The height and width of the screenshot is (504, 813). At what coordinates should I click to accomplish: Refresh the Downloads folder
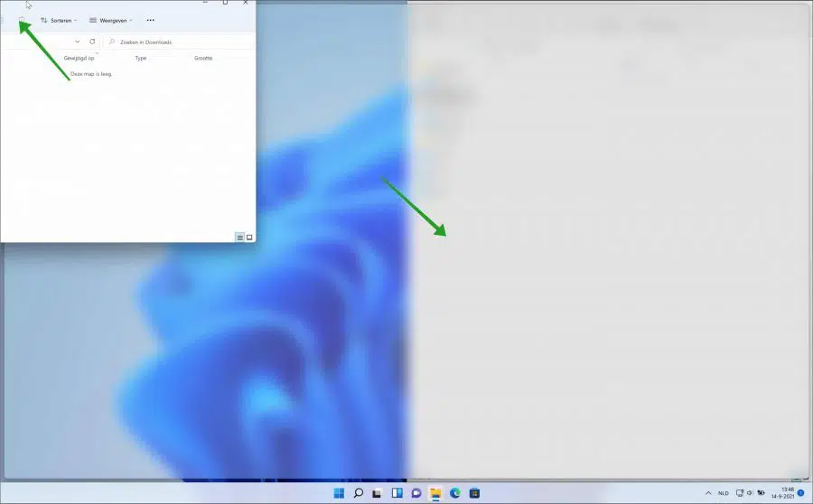pos(92,42)
